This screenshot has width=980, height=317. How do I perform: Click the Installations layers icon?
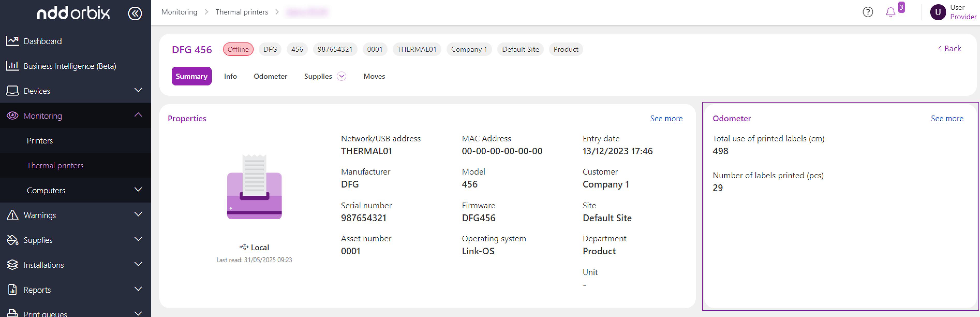tap(12, 264)
